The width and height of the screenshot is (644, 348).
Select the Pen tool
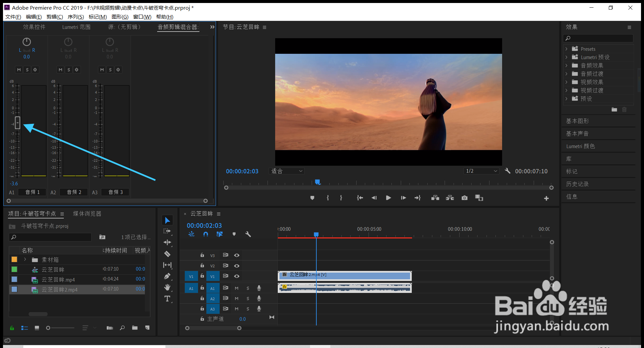coord(167,276)
